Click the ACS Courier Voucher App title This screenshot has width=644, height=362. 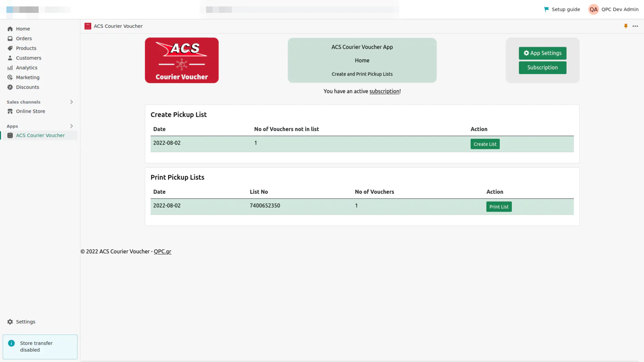click(x=362, y=47)
